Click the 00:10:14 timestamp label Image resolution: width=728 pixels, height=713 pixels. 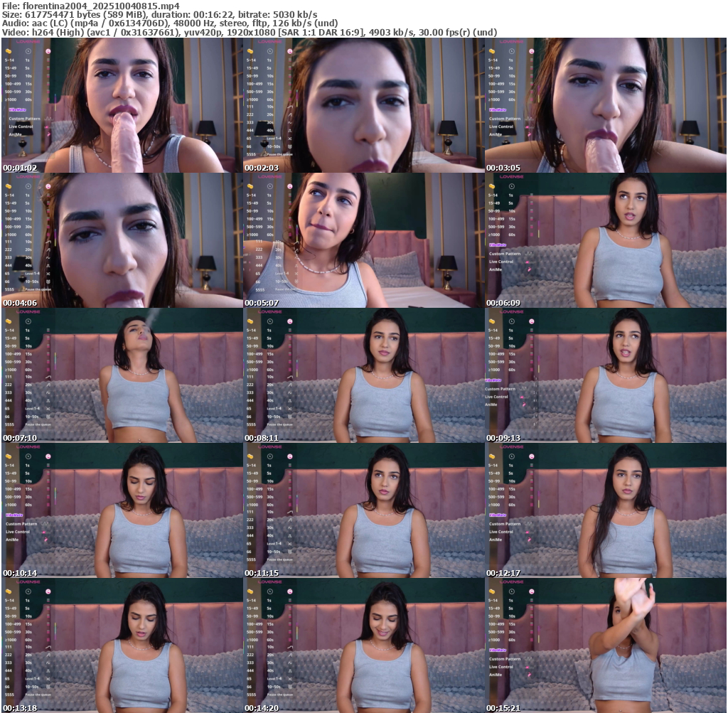point(20,573)
